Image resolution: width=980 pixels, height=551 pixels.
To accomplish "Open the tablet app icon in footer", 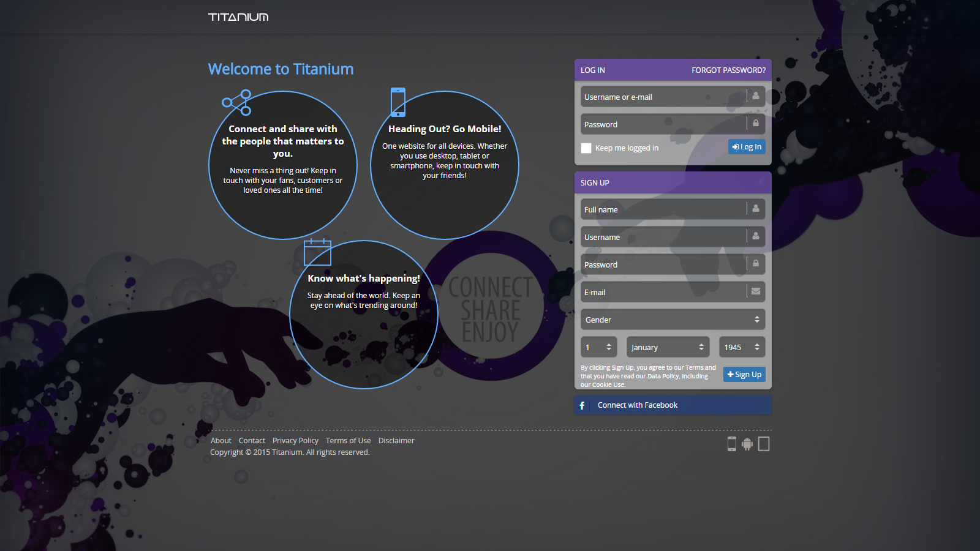I will pos(764,444).
